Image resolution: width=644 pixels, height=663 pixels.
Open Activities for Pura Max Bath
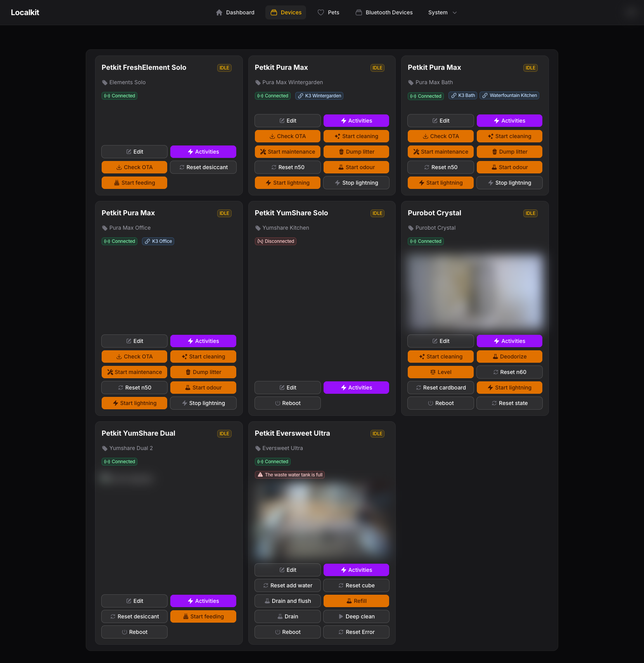click(509, 121)
